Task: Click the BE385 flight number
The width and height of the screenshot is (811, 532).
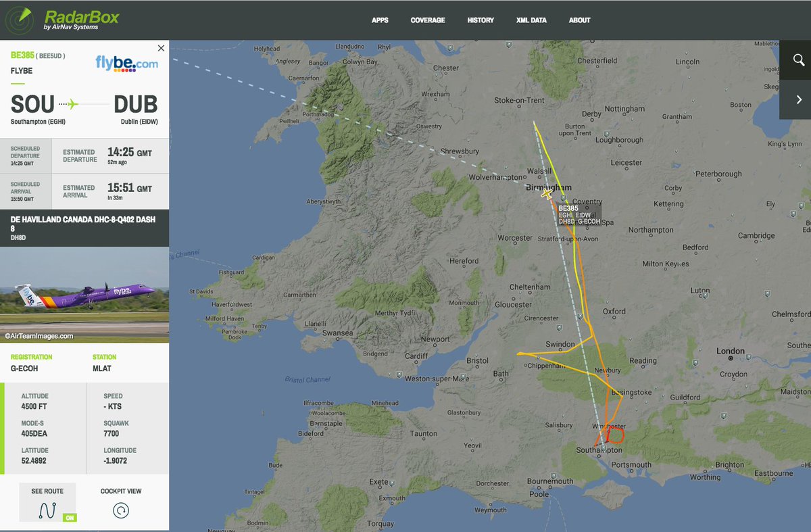Action: tap(22, 55)
